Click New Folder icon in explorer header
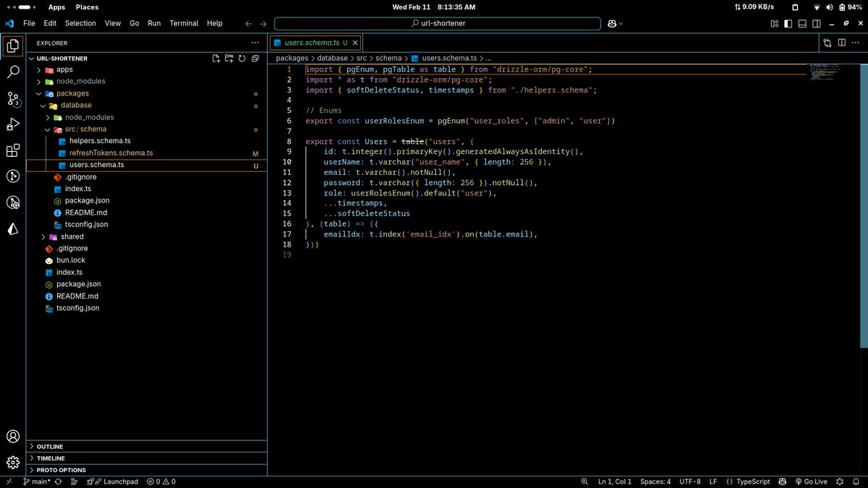Image resolution: width=868 pixels, height=488 pixels. coord(229,59)
